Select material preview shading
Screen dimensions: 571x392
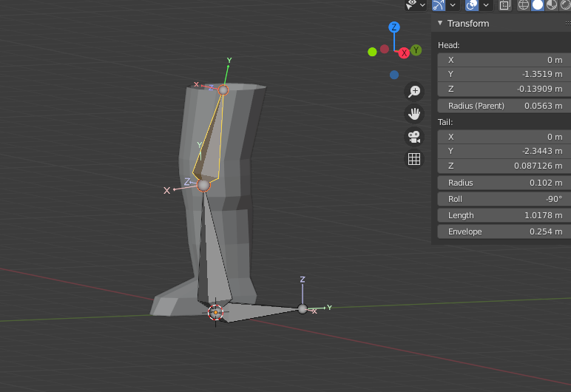point(552,4)
